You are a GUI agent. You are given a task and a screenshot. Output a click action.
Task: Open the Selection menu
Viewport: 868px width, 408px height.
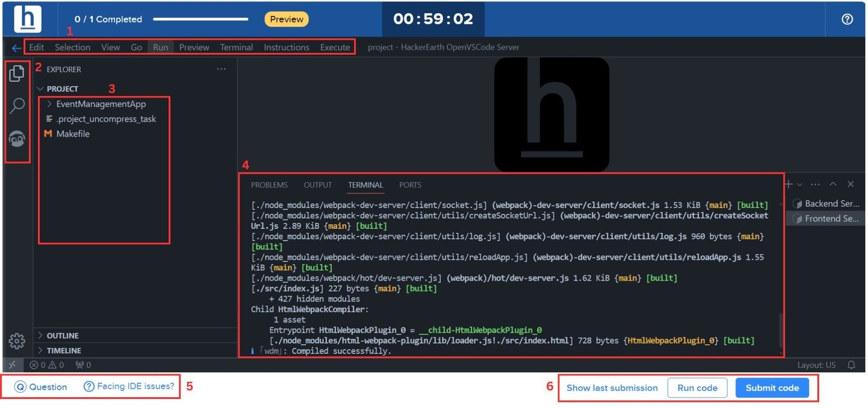tap(73, 47)
